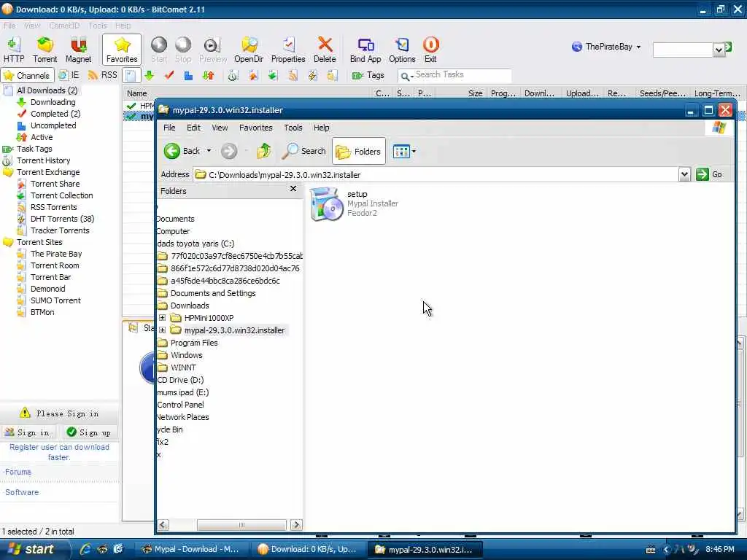Open task Properties in BitComet toolbar

point(287,50)
